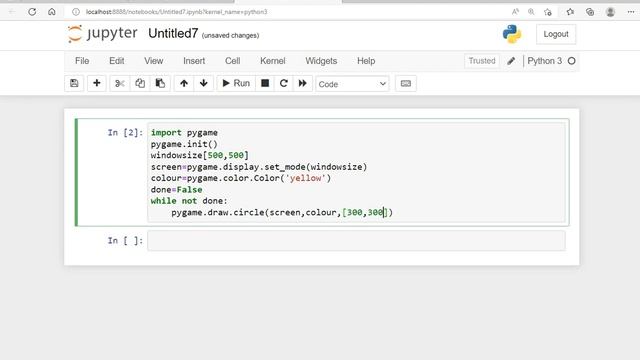Log out using the Logout button
The width and height of the screenshot is (640, 360).
[556, 34]
